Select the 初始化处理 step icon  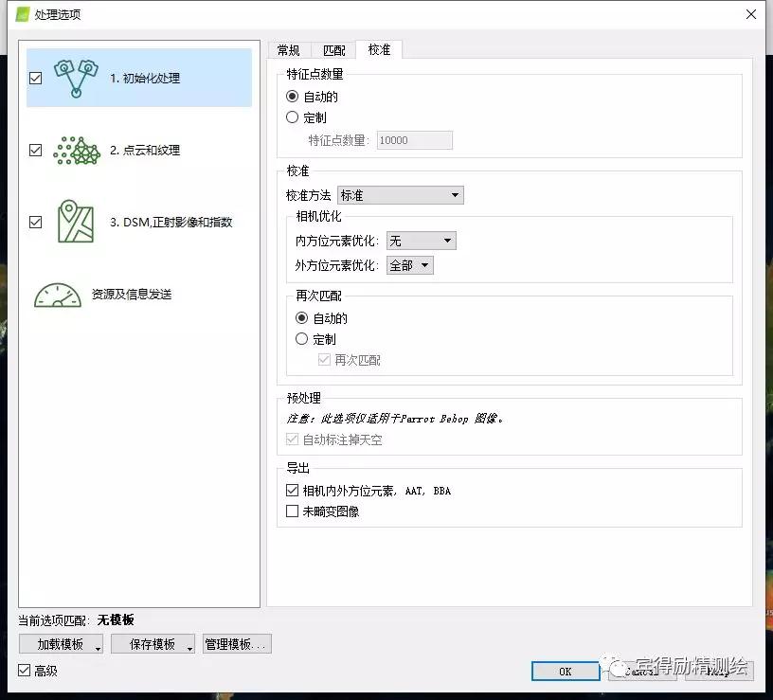76,79
